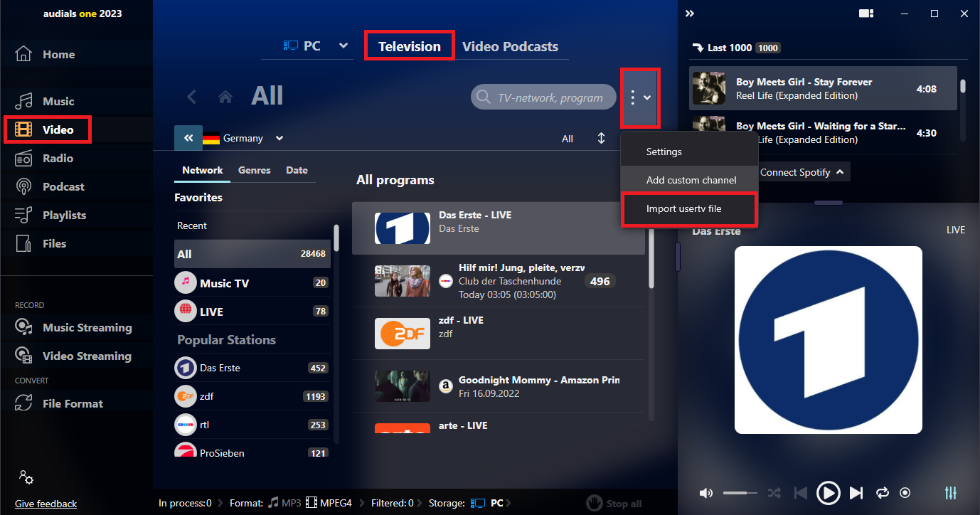Click the Music TV channel icon
980x515 pixels.
click(x=186, y=282)
